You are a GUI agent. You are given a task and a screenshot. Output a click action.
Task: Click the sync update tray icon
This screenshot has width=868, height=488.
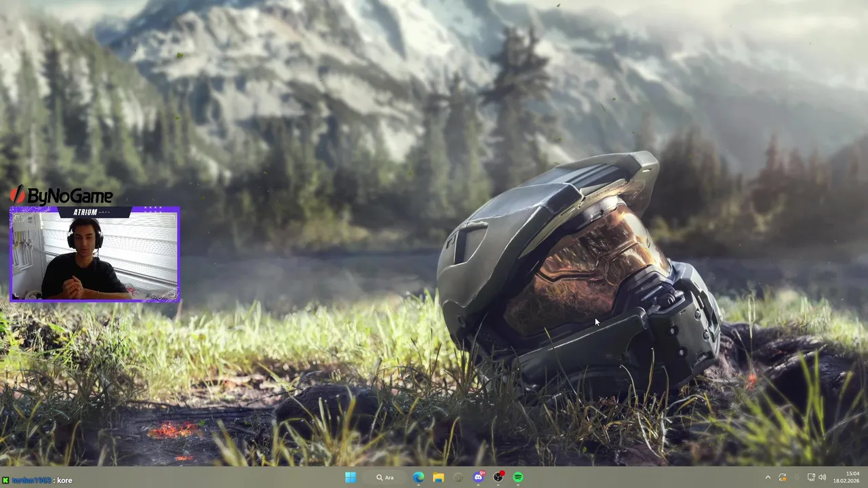(783, 477)
